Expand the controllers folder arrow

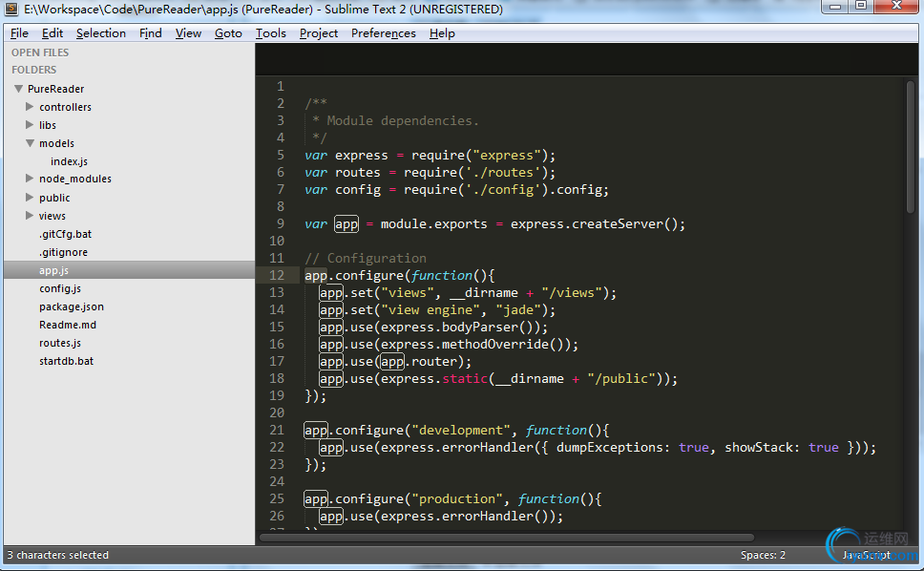click(30, 107)
